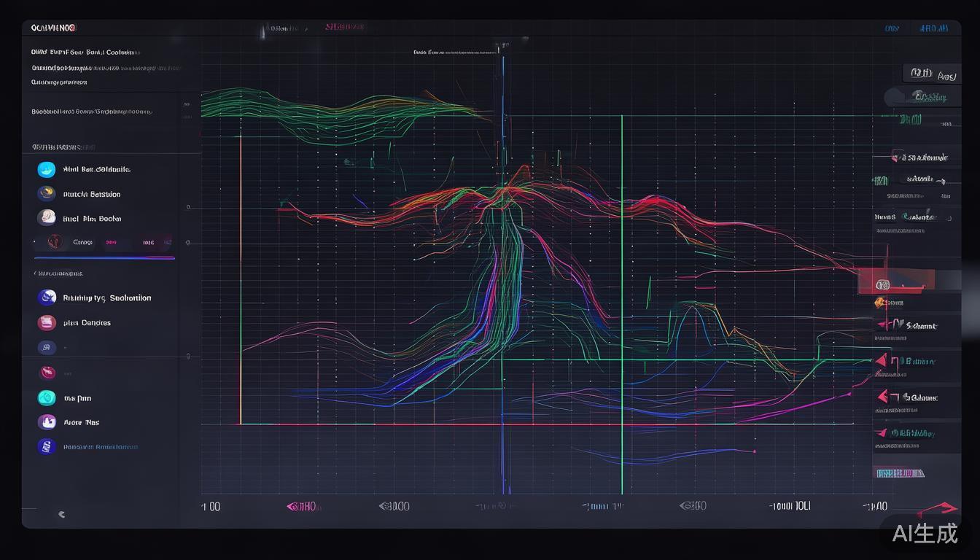This screenshot has width=980, height=560.
Task: Click the red circle icon beside Geoge
Action: (54, 241)
